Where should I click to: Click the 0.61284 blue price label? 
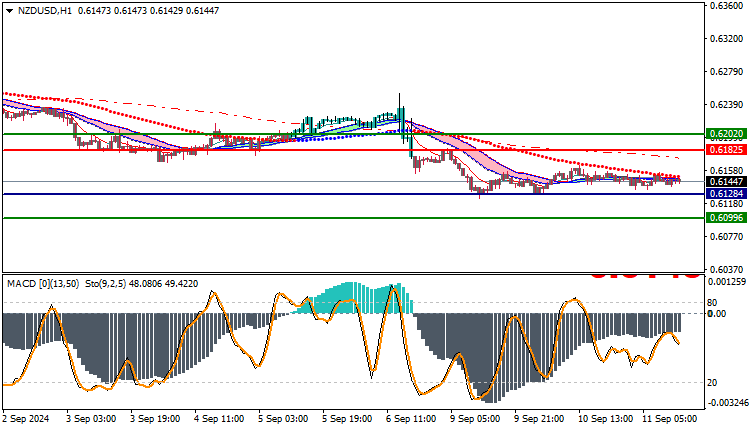pyautogui.click(x=727, y=194)
